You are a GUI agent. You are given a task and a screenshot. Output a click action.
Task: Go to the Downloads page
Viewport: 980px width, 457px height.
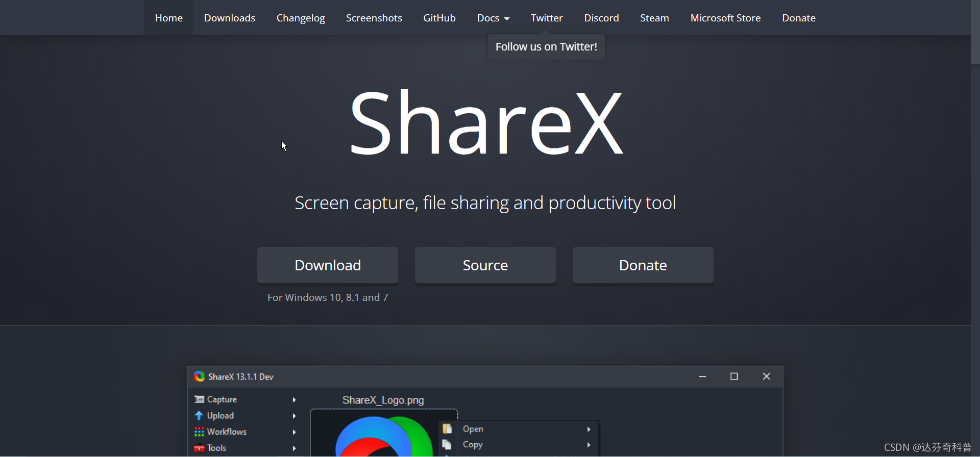[x=230, y=18]
